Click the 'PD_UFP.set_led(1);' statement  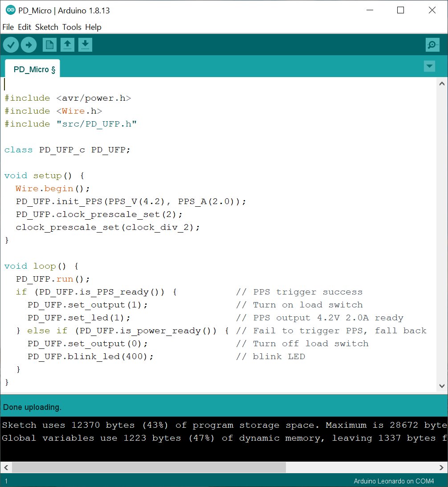click(x=79, y=318)
